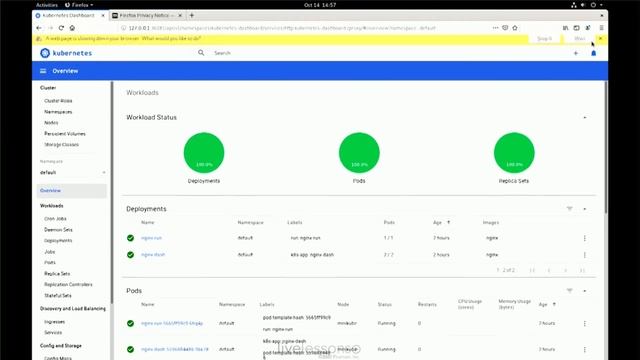Click the clock in GNOME top bar
Screen dimensions: 640x360
click(x=320, y=5)
